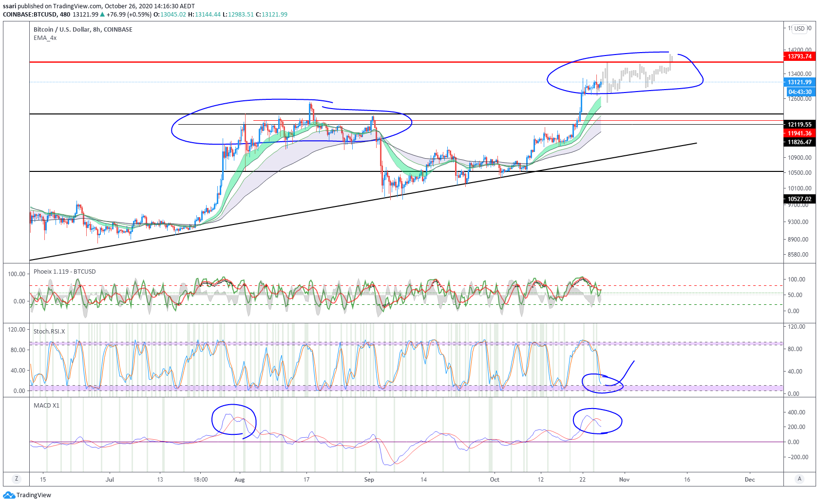Click the 10500.00 price axis label
This screenshot has width=819, height=504.
click(800, 173)
